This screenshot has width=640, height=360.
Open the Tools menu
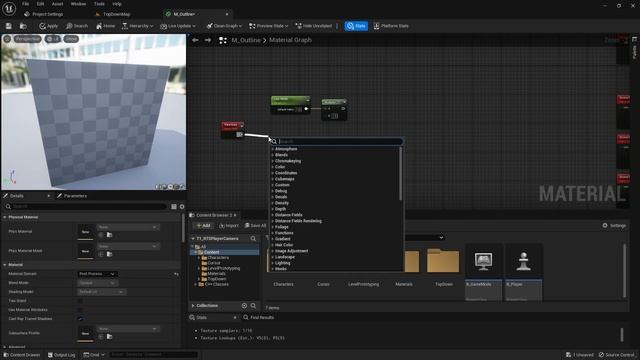[99, 4]
